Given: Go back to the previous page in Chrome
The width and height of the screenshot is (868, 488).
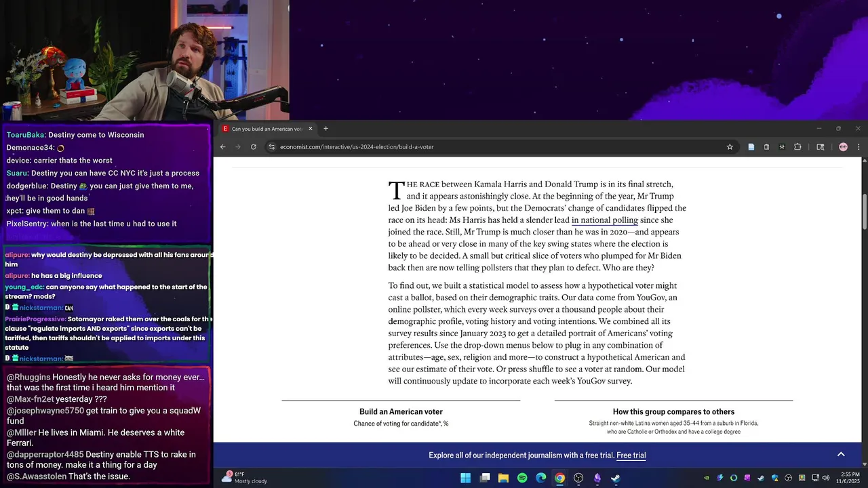Looking at the screenshot, I should coord(222,147).
